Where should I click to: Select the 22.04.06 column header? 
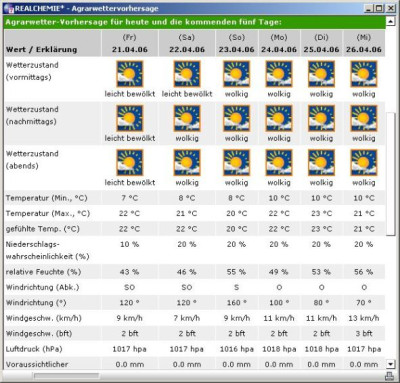pos(187,43)
